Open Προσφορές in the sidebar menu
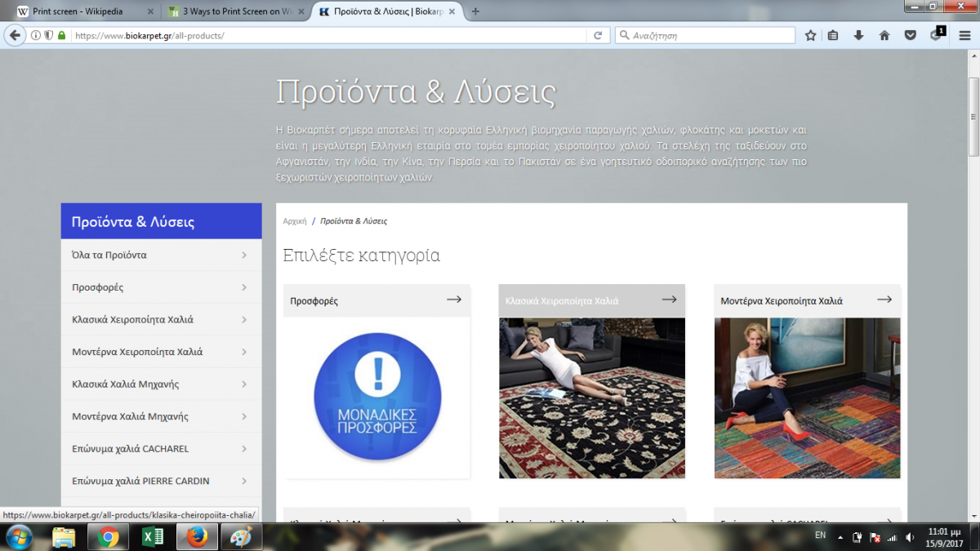Viewport: 980px width, 551px height. (x=161, y=287)
